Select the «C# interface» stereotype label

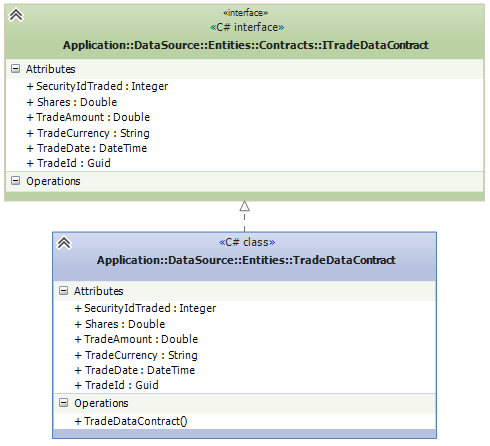coord(247,27)
